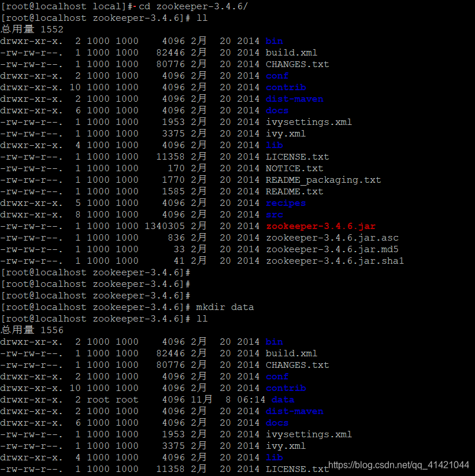Click link count '8' in src row
This screenshot has height=476, width=475.
78,215
